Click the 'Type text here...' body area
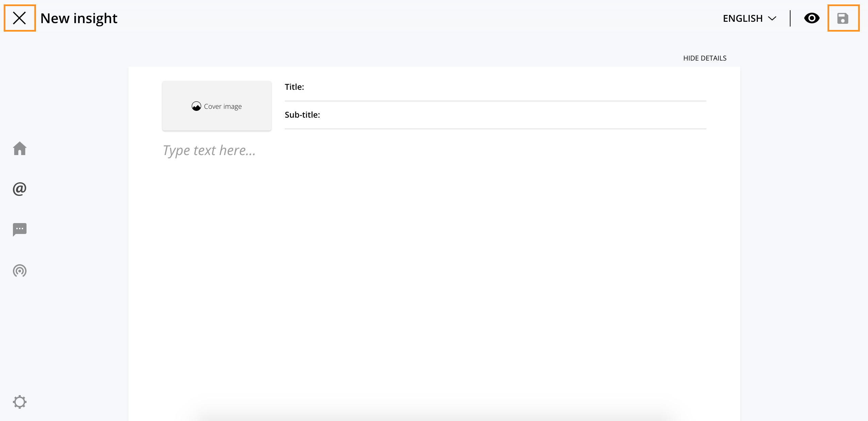 click(x=209, y=150)
